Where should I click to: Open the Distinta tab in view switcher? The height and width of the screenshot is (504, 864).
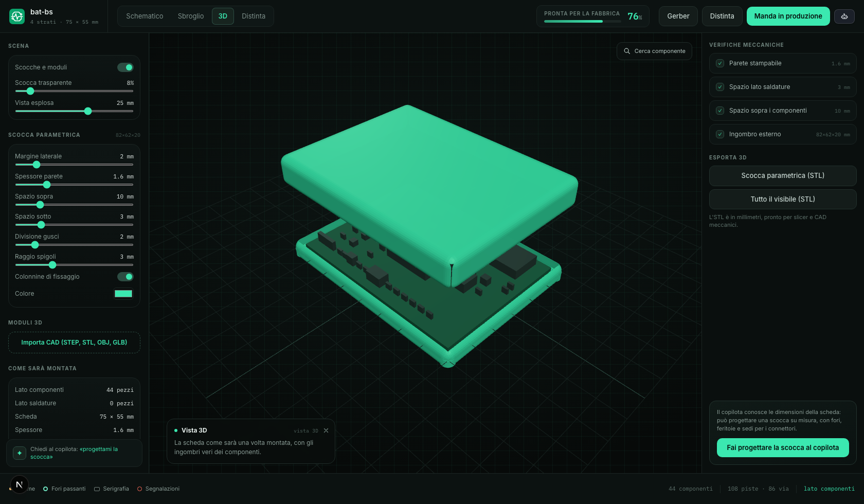pyautogui.click(x=254, y=16)
